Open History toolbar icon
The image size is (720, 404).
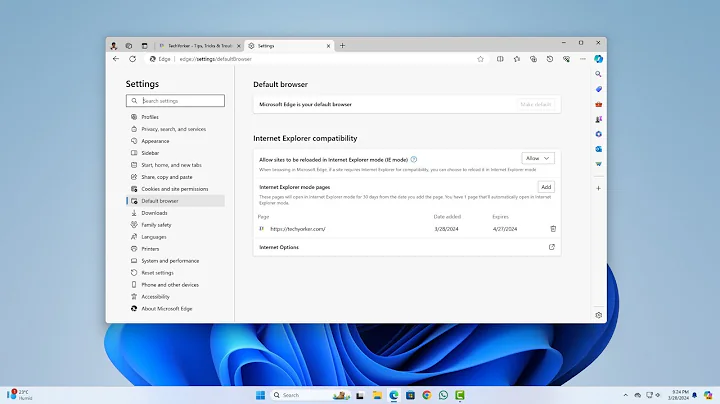point(550,59)
